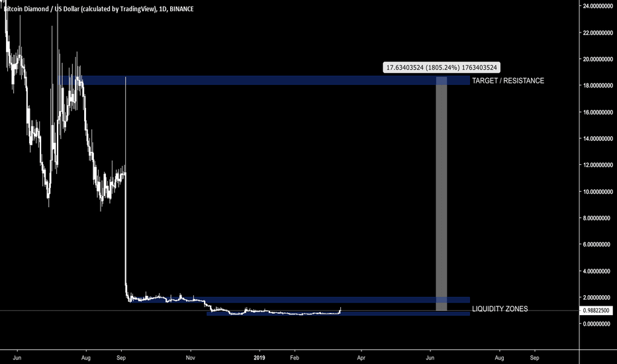Click the 8.00000000 price axis label

(x=598, y=218)
